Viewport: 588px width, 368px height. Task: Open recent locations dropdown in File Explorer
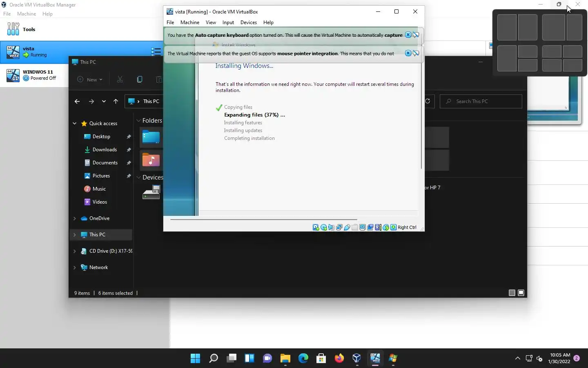tap(104, 101)
